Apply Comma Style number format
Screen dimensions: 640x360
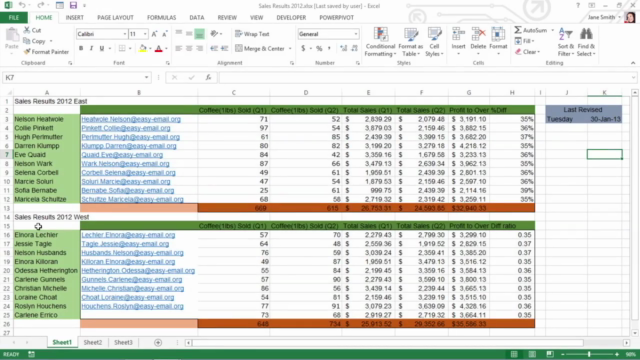tap(329, 49)
